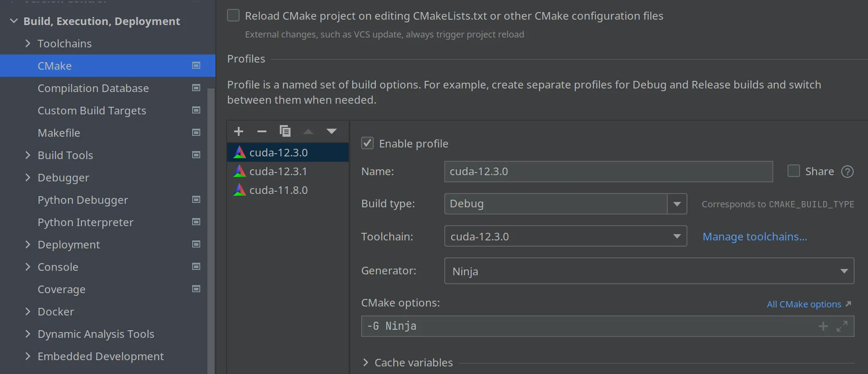Screen dimensions: 868x374
Task: Copy the selected CMake profile
Action: [x=285, y=131]
